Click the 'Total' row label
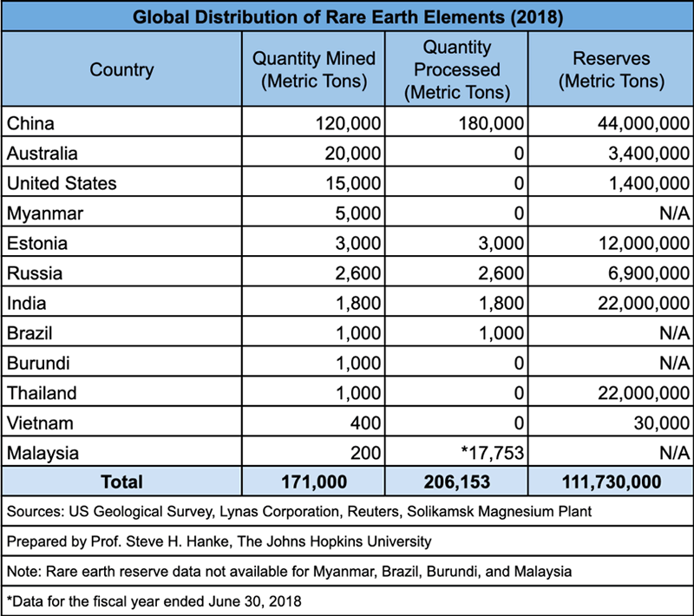The height and width of the screenshot is (616, 694). pos(121,482)
